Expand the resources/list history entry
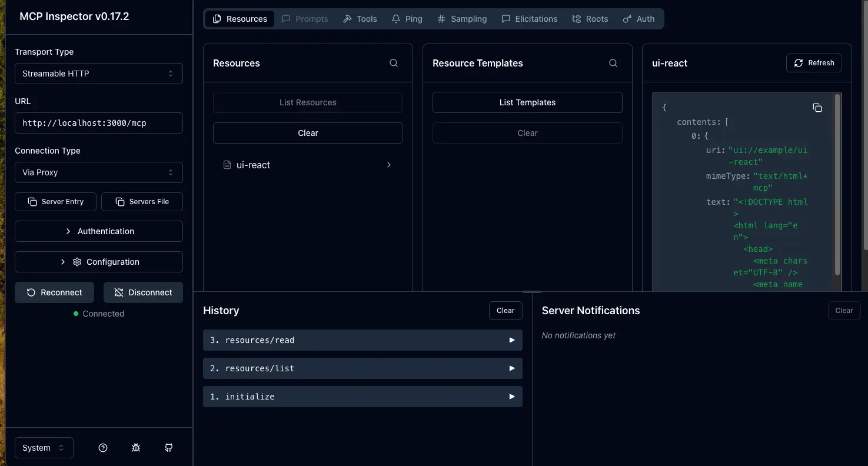 pyautogui.click(x=363, y=368)
